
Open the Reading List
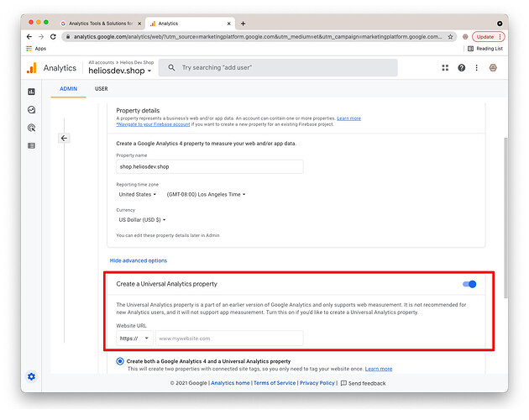(485, 49)
